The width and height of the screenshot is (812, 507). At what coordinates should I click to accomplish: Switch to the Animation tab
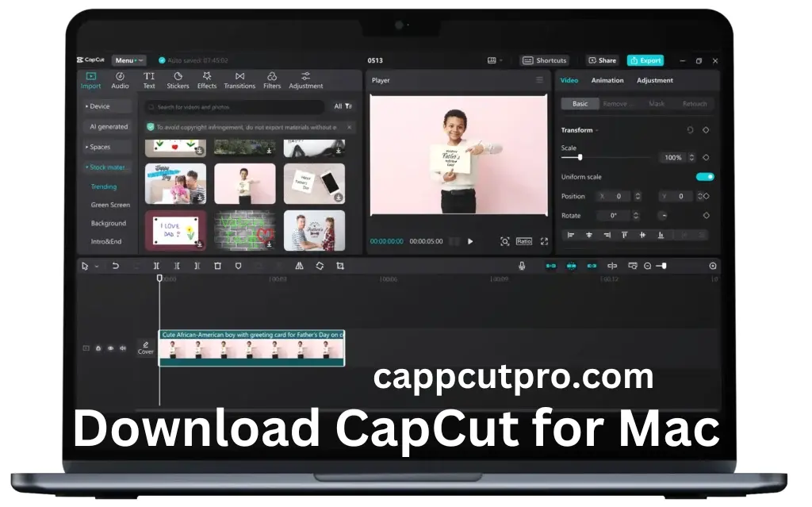pos(607,80)
